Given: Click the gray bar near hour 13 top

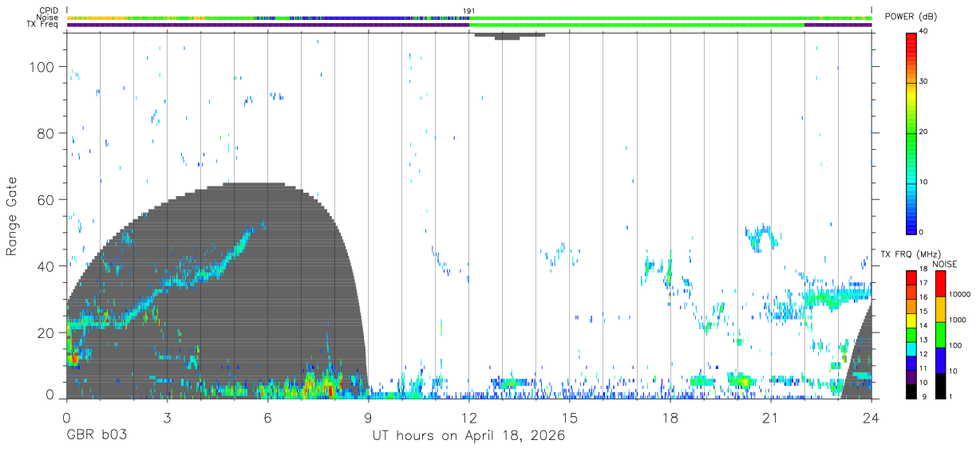Looking at the screenshot, I should tap(509, 36).
